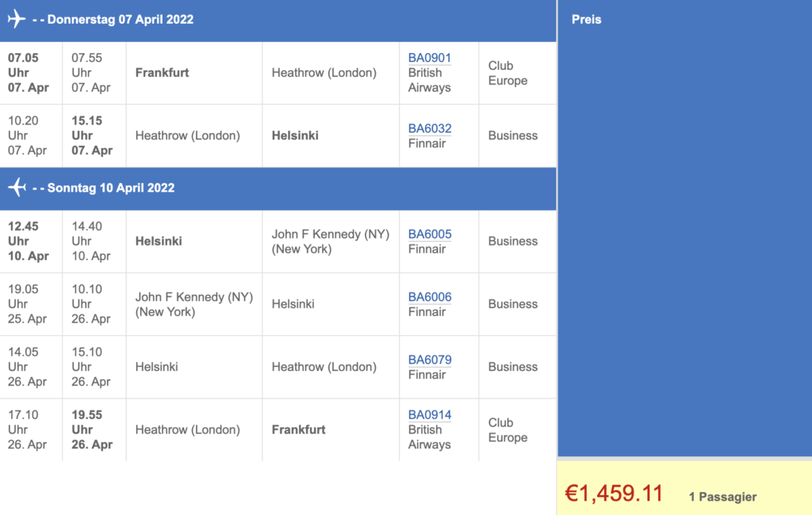Open flight number BA6006 link
Image resolution: width=812 pixels, height=515 pixels.
coord(429,297)
